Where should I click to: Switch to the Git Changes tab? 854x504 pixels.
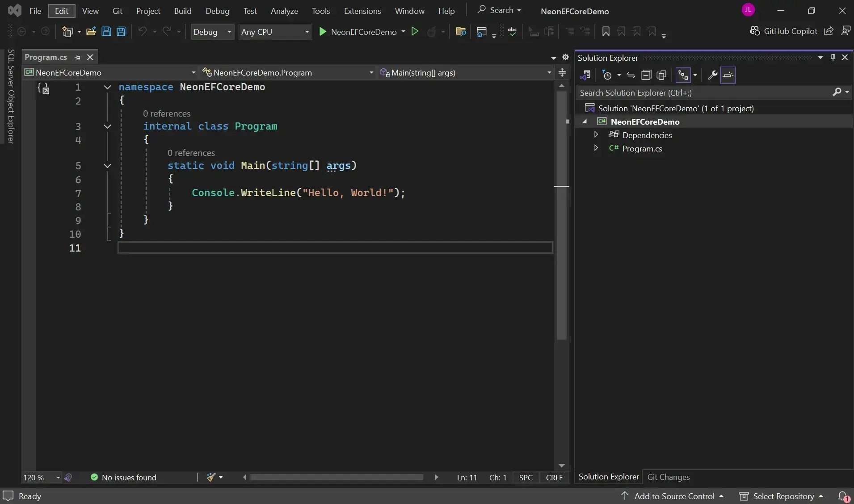(669, 477)
